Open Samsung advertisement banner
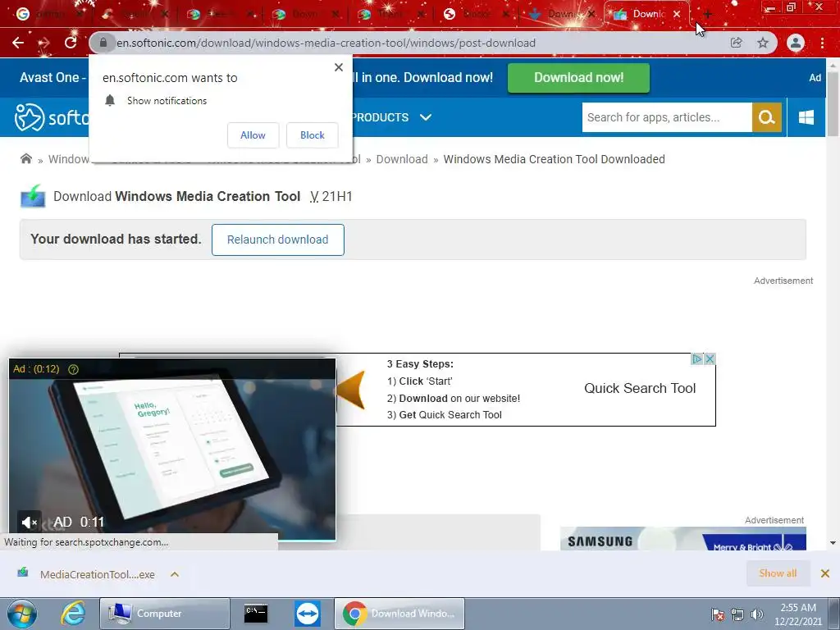 click(683, 538)
